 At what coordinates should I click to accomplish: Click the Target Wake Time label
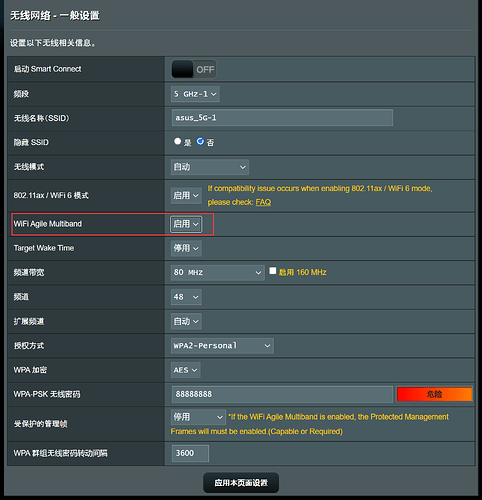pos(44,248)
